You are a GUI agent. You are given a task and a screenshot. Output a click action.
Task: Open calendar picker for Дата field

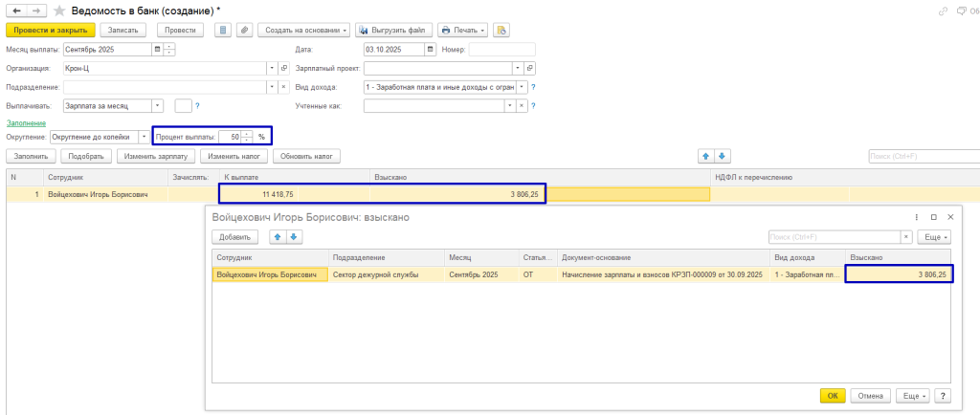pos(430,49)
